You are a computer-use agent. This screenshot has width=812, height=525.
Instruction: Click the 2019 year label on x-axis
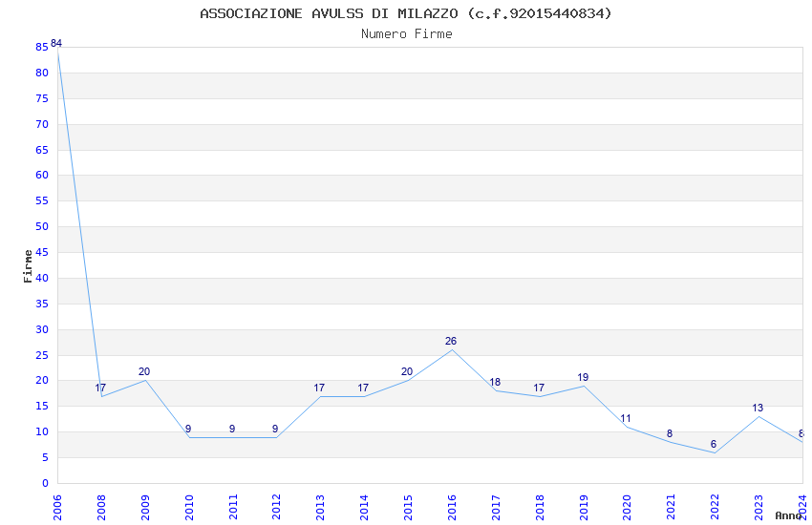tap(584, 508)
